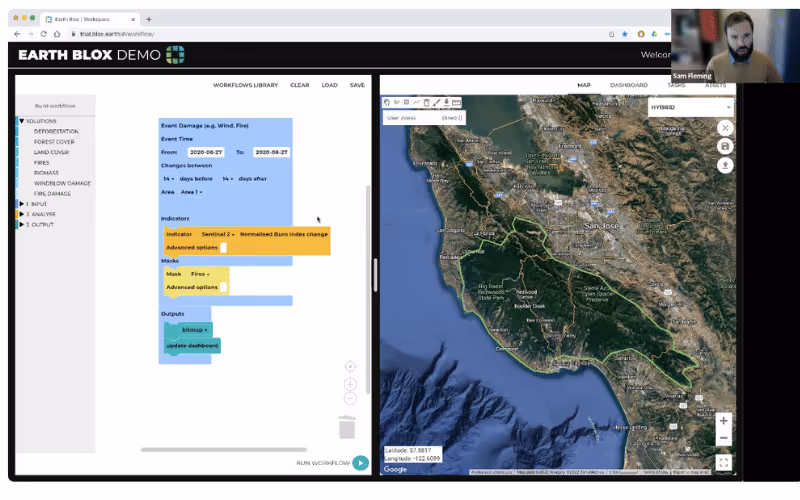Click the first globe icon in map toolbar
The image size is (800, 500).
coord(387,103)
